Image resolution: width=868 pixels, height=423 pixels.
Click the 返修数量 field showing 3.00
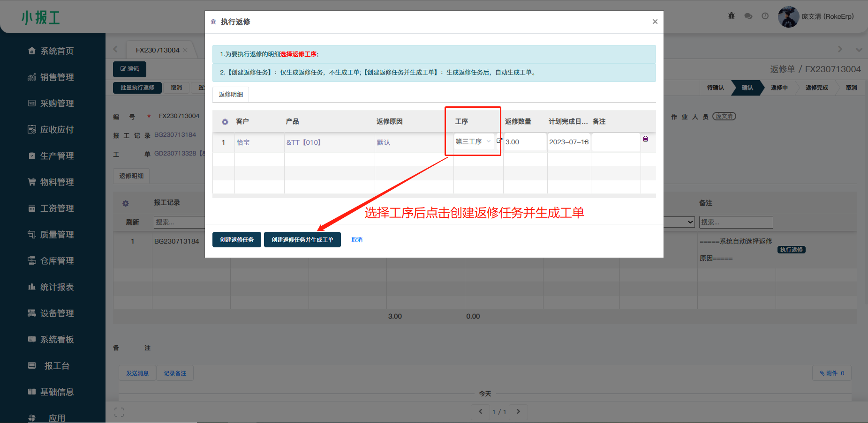pyautogui.click(x=524, y=142)
